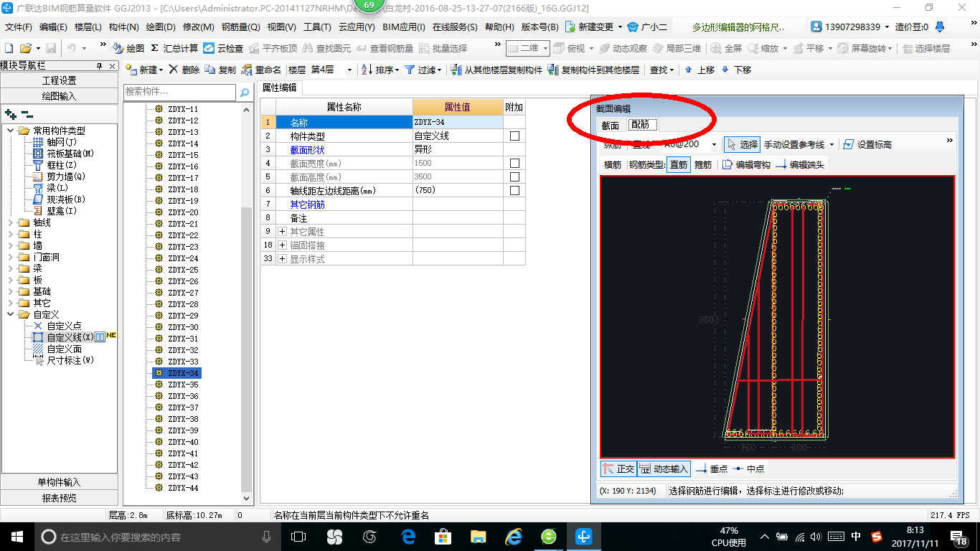Viewport: 980px width, 551px height.
Task: Expand 轴线 tree folder
Action: pos(10,222)
